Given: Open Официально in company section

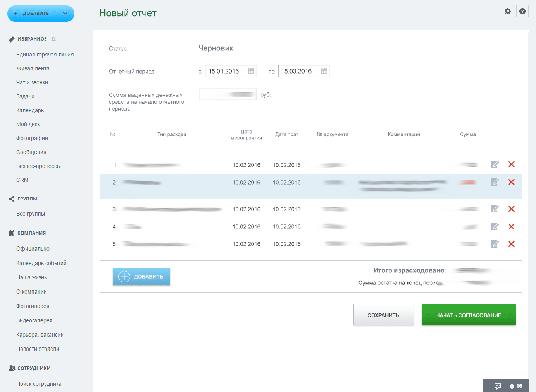Looking at the screenshot, I should [x=33, y=249].
